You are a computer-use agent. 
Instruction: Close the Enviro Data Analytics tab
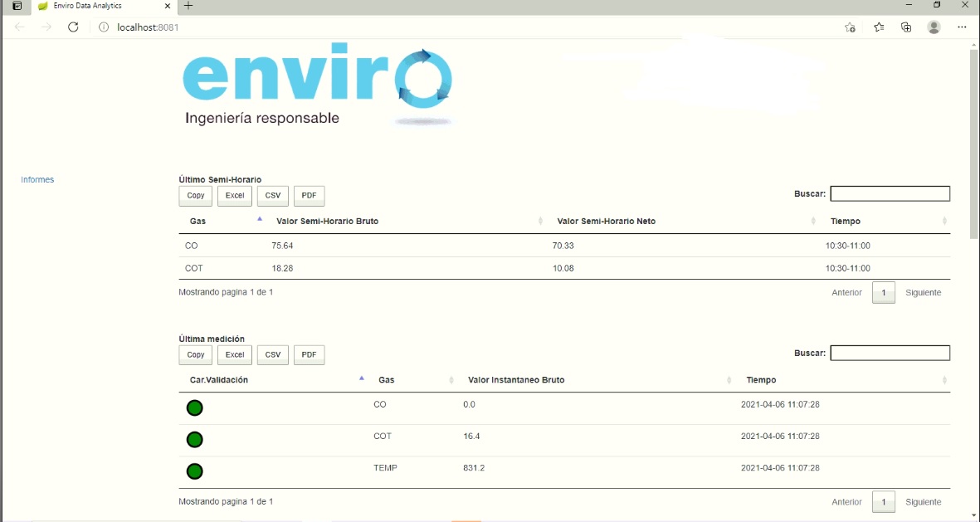168,6
